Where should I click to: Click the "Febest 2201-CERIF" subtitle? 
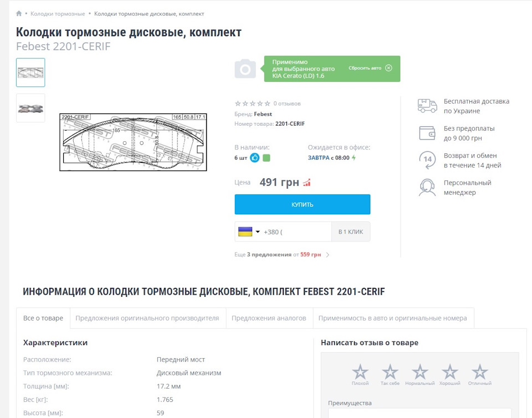coord(63,47)
